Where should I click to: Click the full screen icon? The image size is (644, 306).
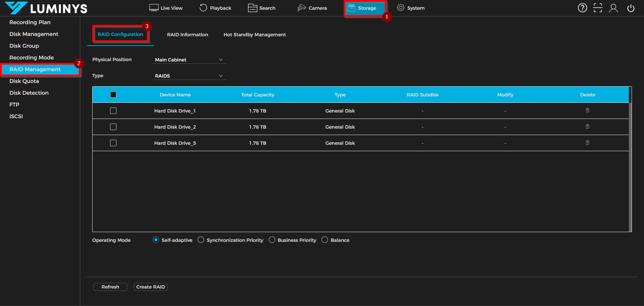point(598,8)
